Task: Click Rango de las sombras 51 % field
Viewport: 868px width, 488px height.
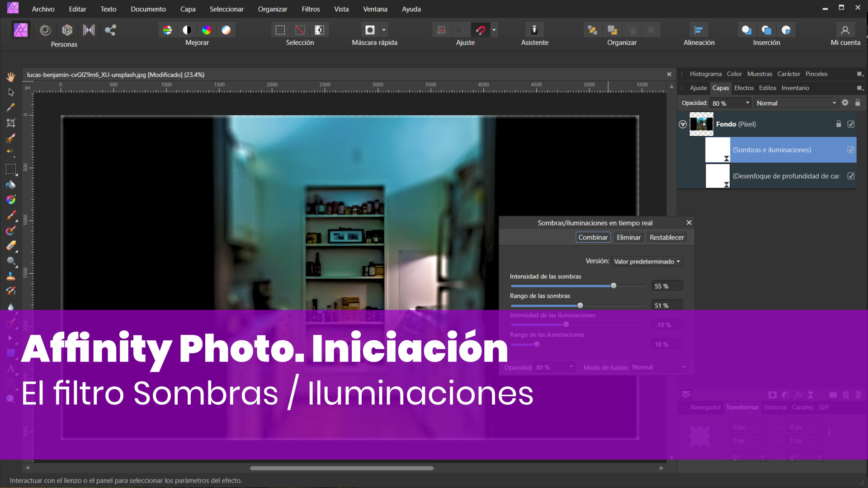Action: (667, 305)
